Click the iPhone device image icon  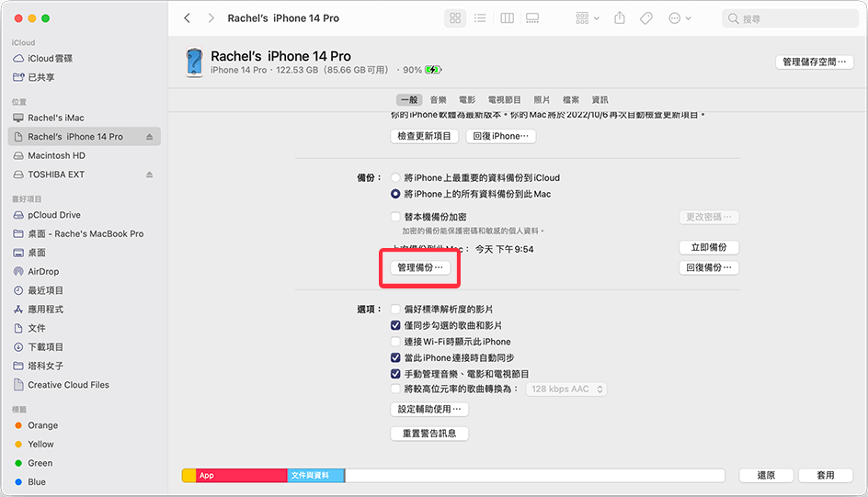pos(194,62)
